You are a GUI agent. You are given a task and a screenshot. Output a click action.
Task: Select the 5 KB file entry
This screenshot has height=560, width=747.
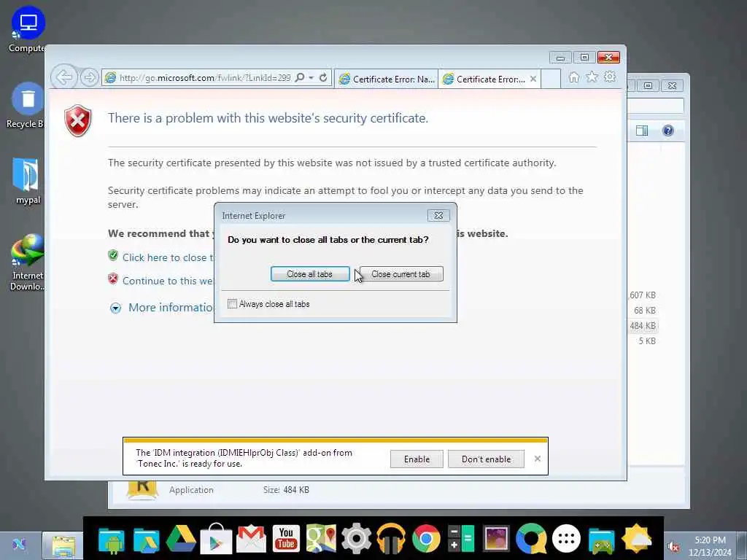pos(647,341)
